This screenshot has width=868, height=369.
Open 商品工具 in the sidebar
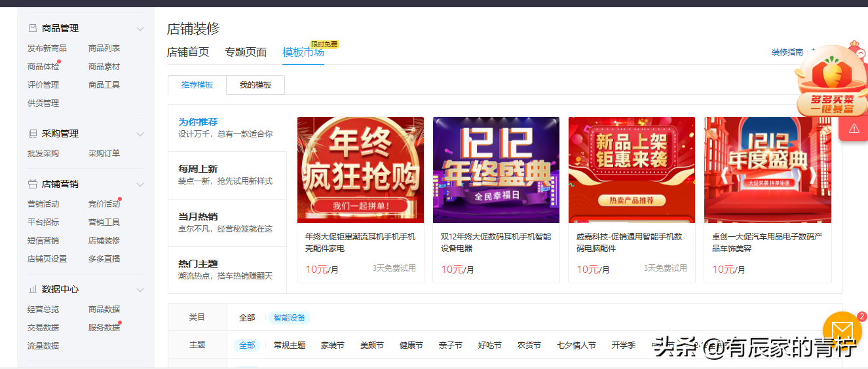(104, 85)
